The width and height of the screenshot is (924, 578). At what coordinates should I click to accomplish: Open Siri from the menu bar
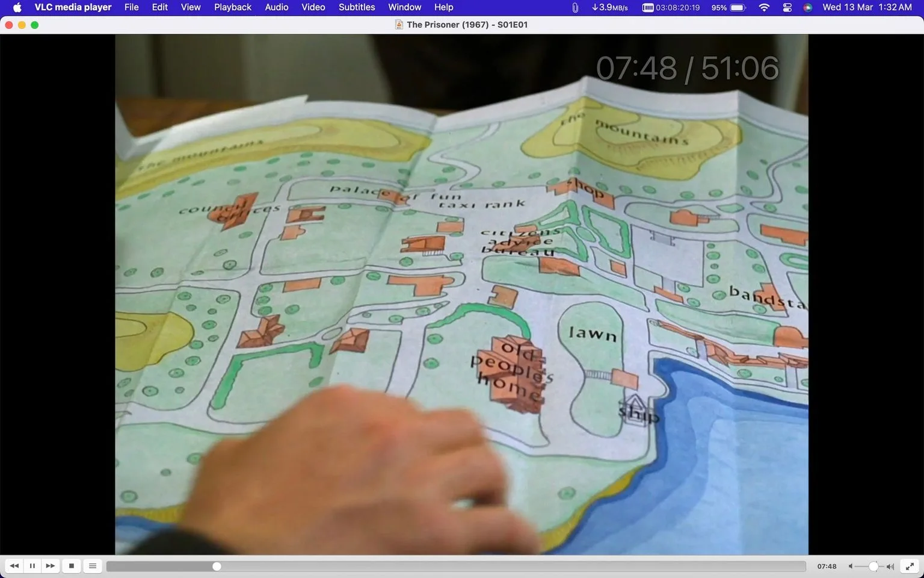(808, 7)
